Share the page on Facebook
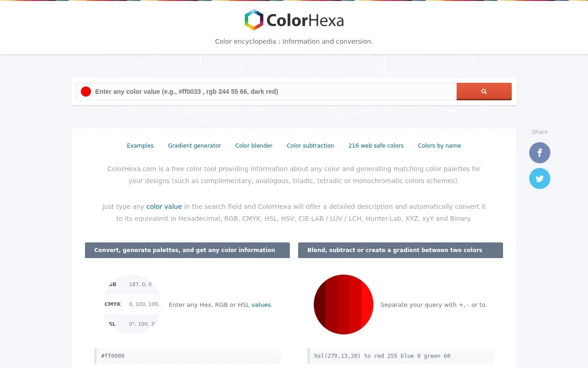 pyautogui.click(x=540, y=153)
